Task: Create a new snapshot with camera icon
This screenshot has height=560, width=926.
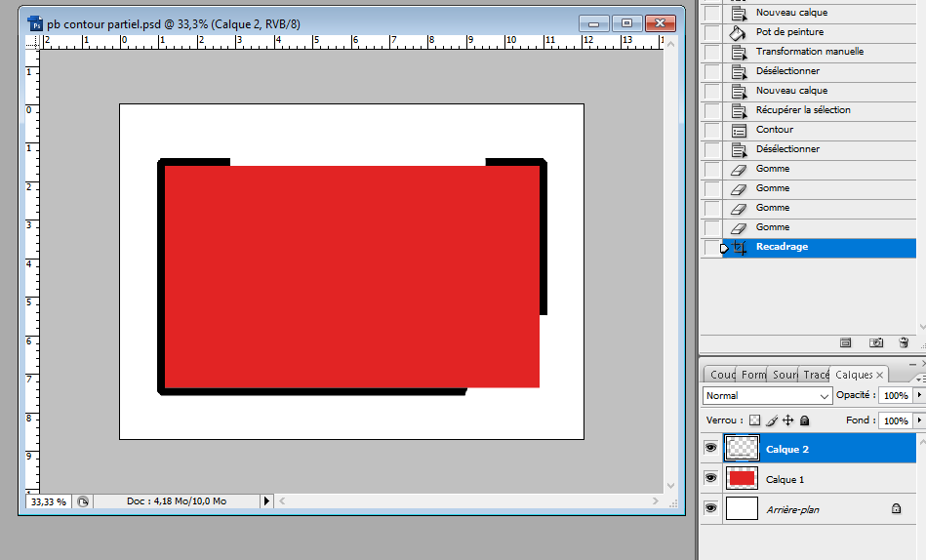Action: coord(876,342)
